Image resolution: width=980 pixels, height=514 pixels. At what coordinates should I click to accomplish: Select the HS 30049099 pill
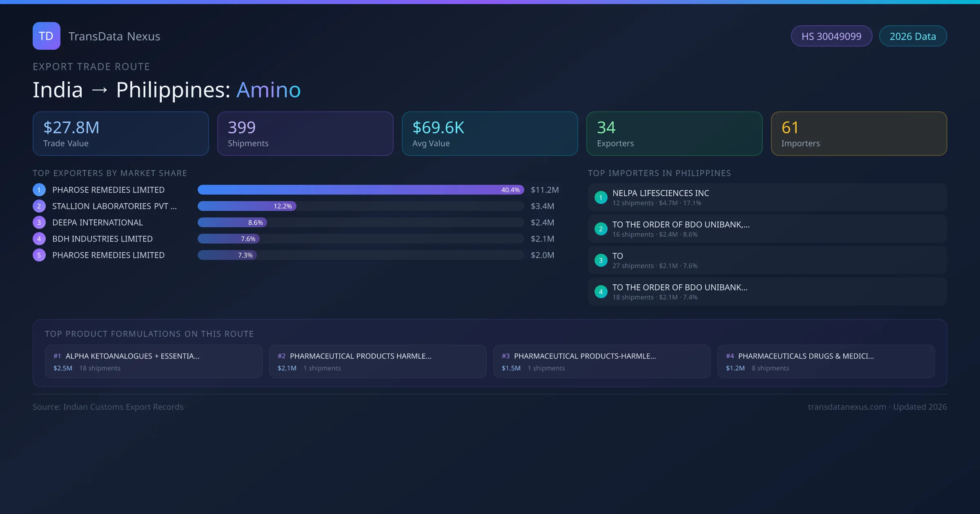point(831,36)
